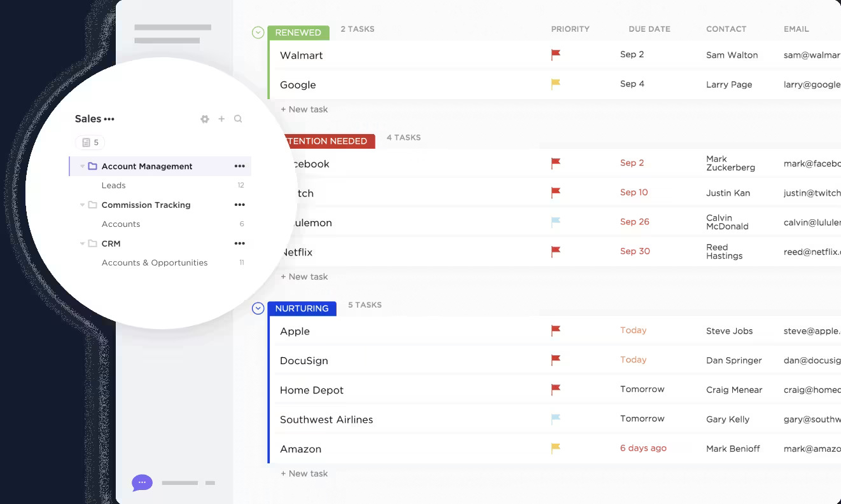This screenshot has height=504, width=841.
Task: Open Commission Tracking folder options menu
Action: (x=239, y=205)
